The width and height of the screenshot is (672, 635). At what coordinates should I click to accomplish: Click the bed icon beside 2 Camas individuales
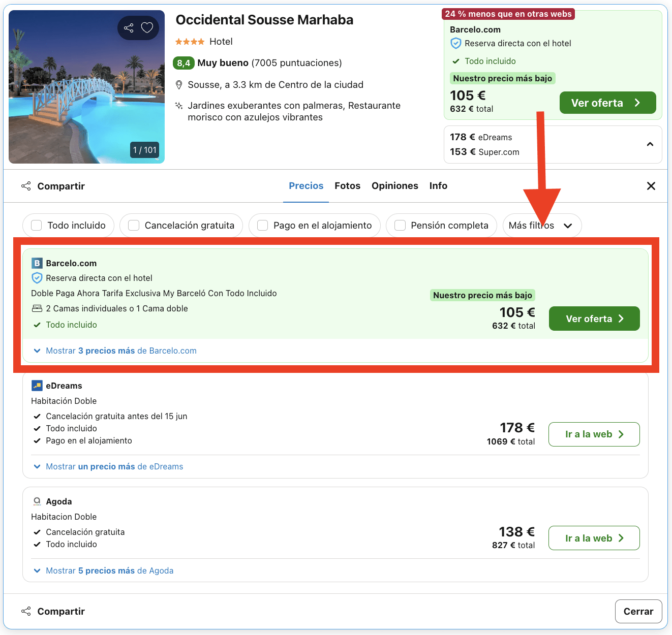[37, 308]
